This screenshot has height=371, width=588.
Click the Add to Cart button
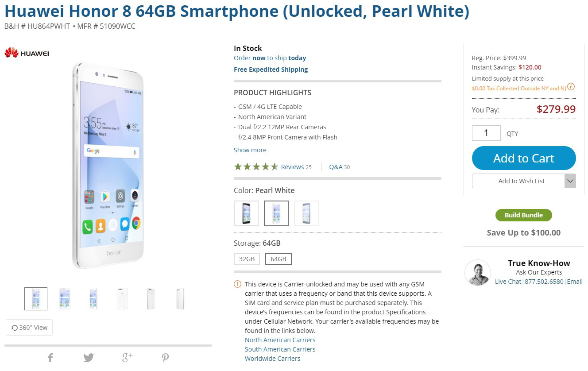[524, 158]
